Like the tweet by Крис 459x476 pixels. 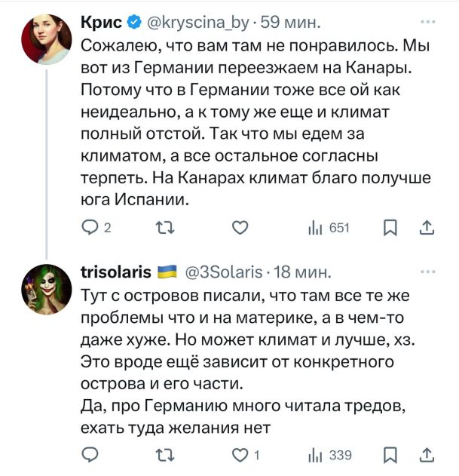point(239,228)
